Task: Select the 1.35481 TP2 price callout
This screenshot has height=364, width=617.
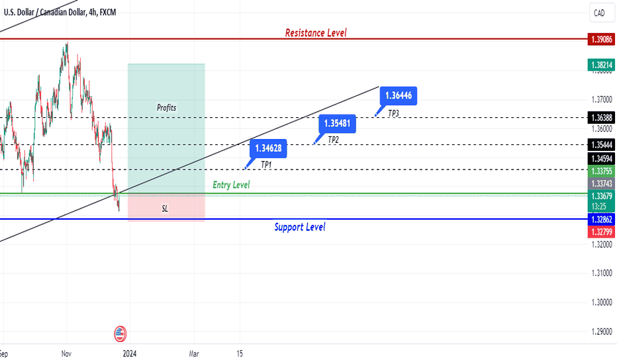Action: point(337,124)
